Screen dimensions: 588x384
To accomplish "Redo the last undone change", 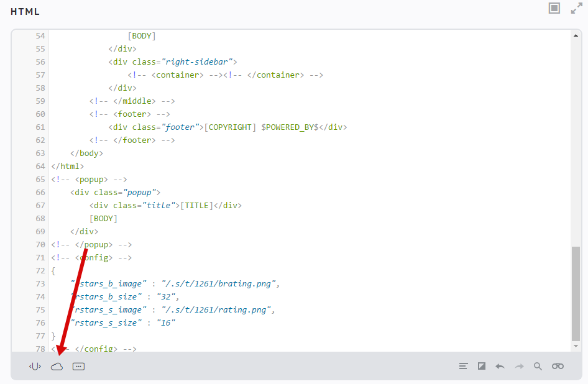I will (x=519, y=367).
